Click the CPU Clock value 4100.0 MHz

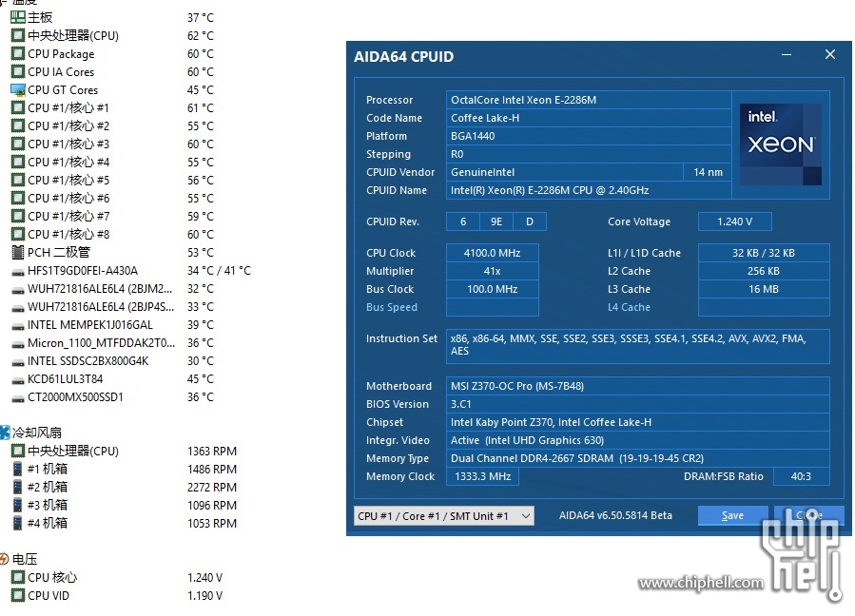click(x=493, y=253)
